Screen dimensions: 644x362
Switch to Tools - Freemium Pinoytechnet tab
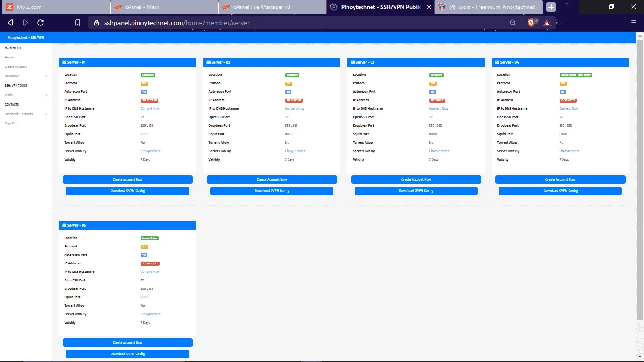[488, 7]
